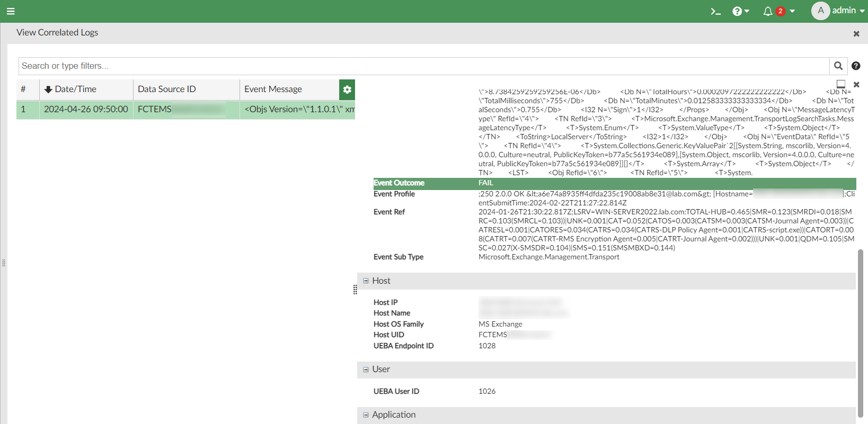Sort by the Data Source ID column

coord(187,89)
